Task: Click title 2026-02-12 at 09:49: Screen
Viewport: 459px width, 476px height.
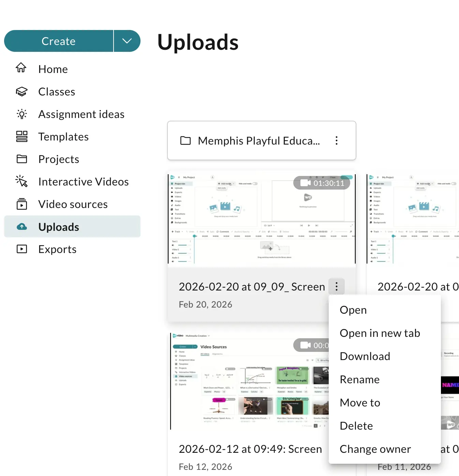Action: pos(250,449)
